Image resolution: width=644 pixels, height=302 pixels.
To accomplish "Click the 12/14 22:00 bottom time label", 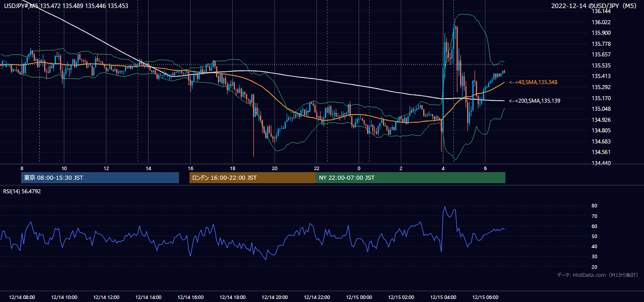I will point(316,297).
